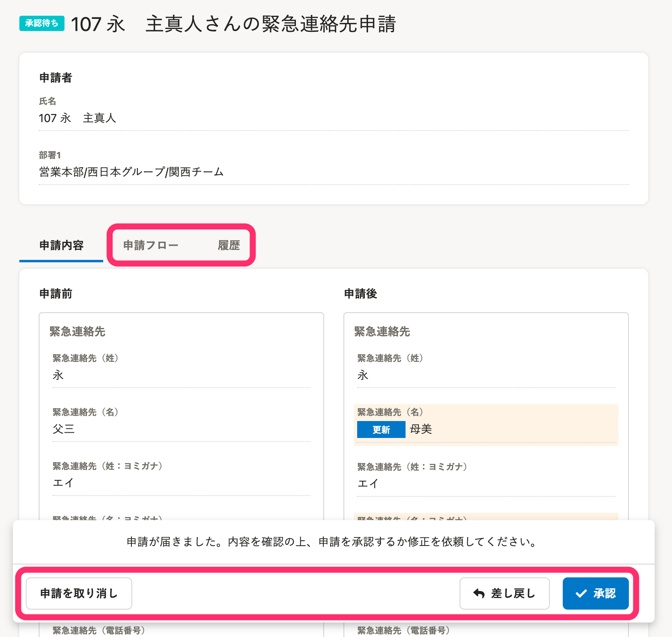This screenshot has height=637, width=672.
Task: Select value 父三 in 申請前 column
Action: 64,429
